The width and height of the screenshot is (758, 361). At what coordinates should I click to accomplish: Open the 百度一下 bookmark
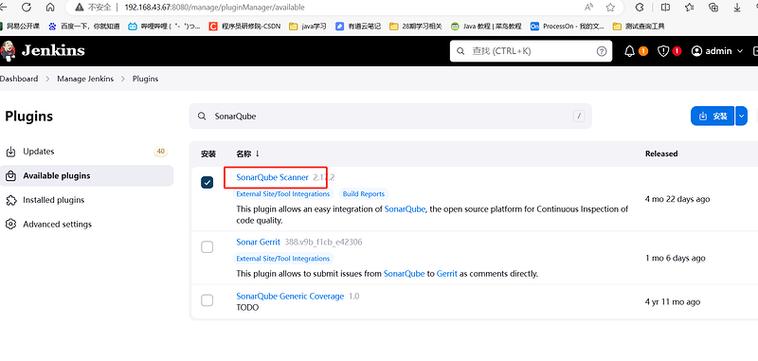click(x=84, y=26)
